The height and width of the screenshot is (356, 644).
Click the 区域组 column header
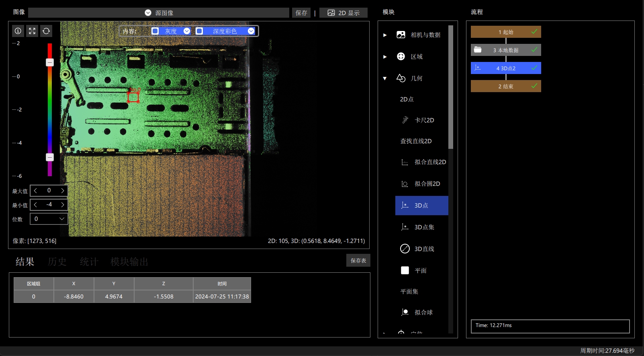(x=34, y=284)
